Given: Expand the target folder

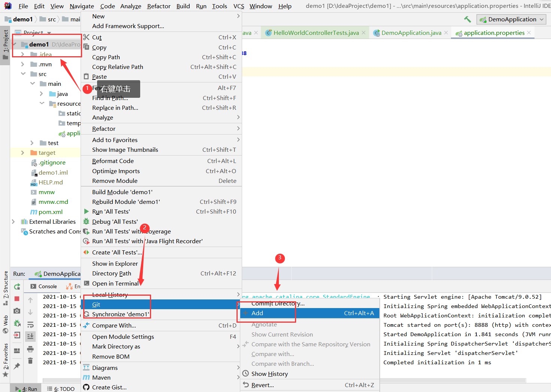Looking at the screenshot, I should [23, 153].
